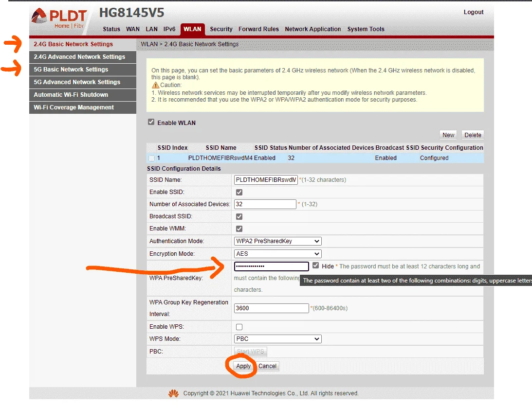Click the Apply button
This screenshot has height=407, width=532.
243,366
